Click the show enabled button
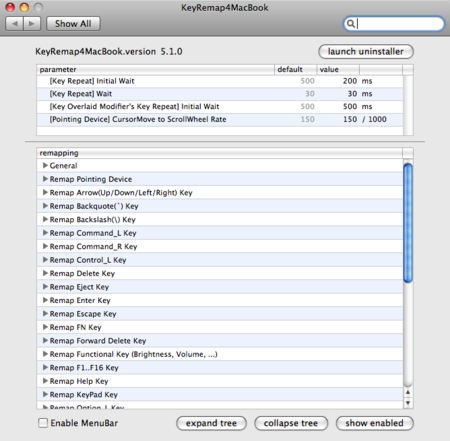 [375, 423]
